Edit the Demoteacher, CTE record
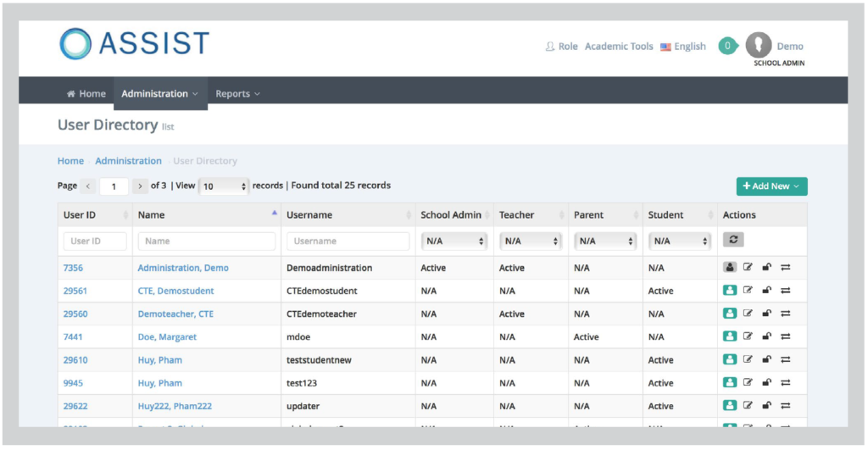 click(x=748, y=314)
